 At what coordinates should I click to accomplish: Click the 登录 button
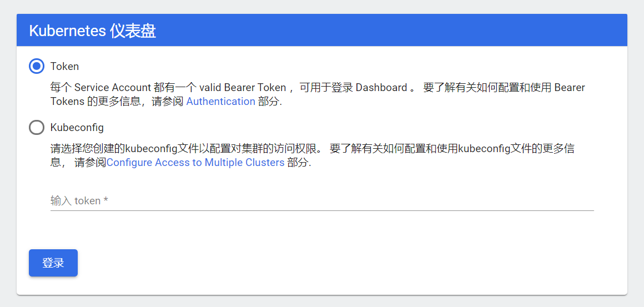53,263
